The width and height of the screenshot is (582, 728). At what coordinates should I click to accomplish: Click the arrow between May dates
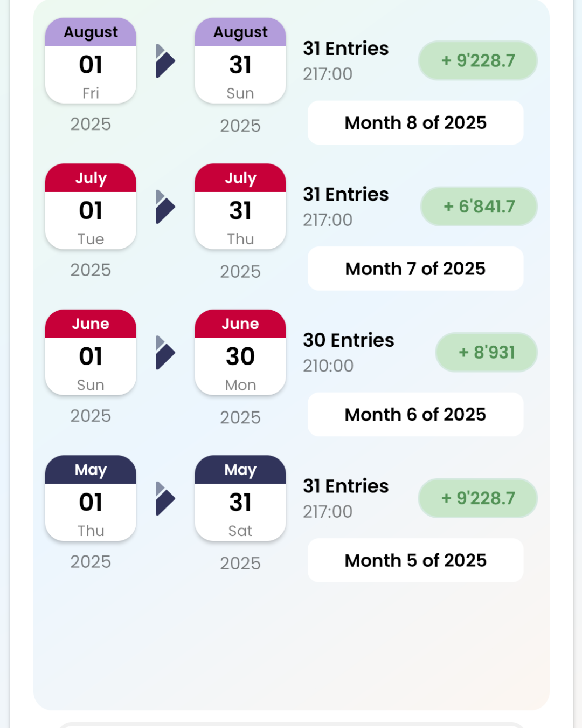coord(165,498)
